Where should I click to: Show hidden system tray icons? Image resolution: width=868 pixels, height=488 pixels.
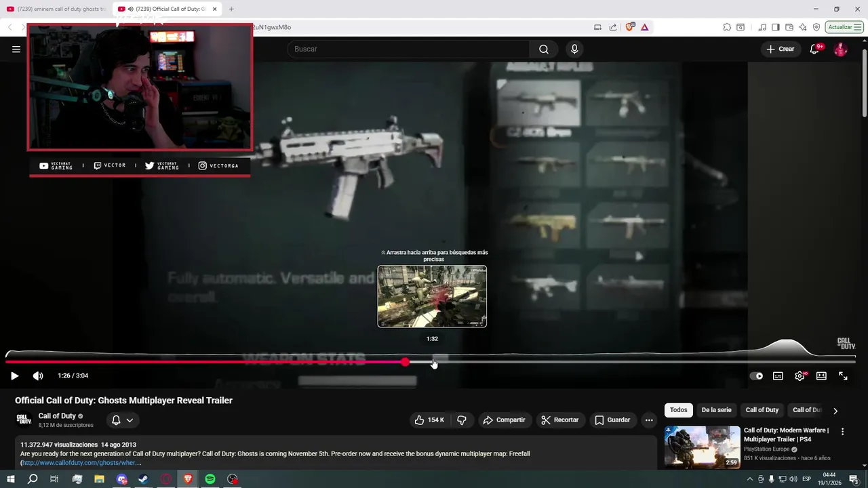tap(749, 479)
